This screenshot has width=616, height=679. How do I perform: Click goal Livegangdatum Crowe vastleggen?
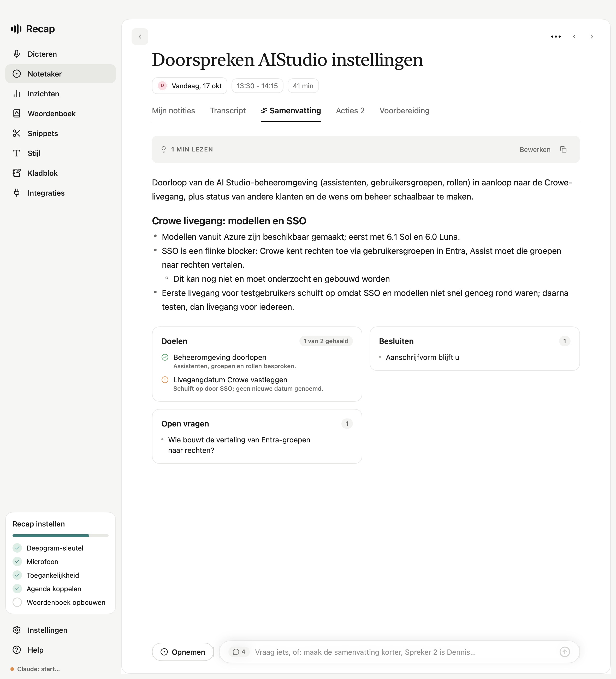point(230,380)
